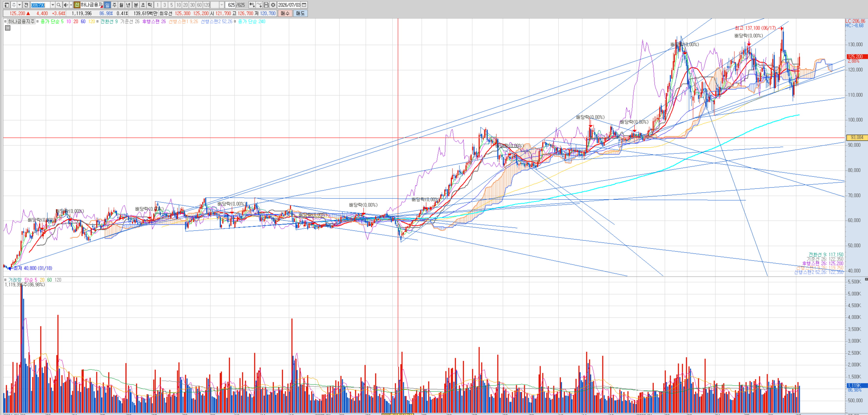
Task: Switch to 틱 tick chart tab
Action: click(x=150, y=5)
